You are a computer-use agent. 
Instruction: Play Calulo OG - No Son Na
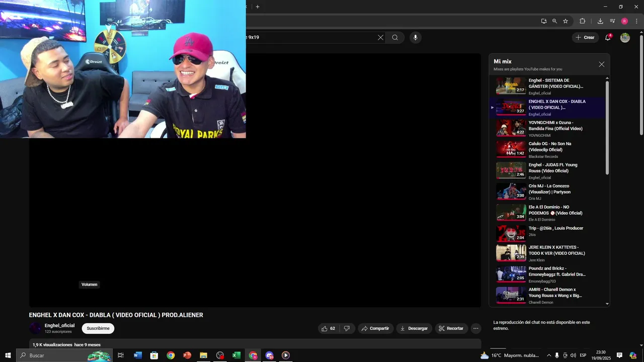547,149
